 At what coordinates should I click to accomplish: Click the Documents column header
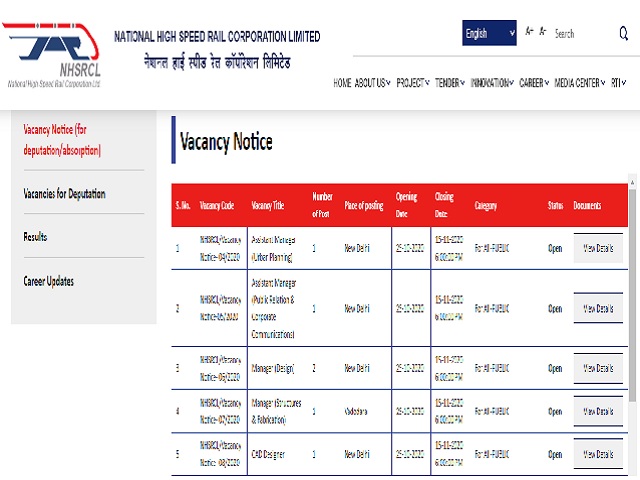(587, 205)
